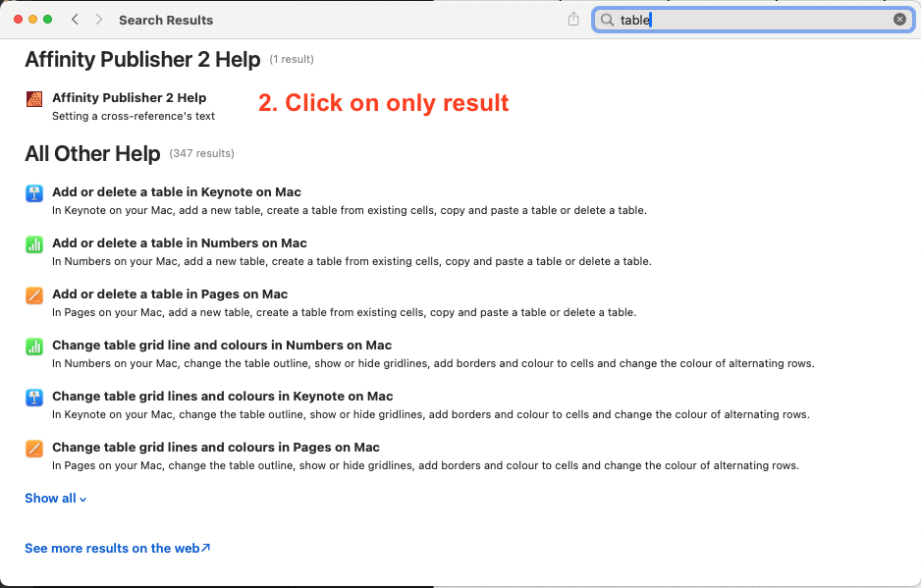Click Keynote icon beside Change table grid lines
The width and height of the screenshot is (921, 588).
(x=34, y=398)
